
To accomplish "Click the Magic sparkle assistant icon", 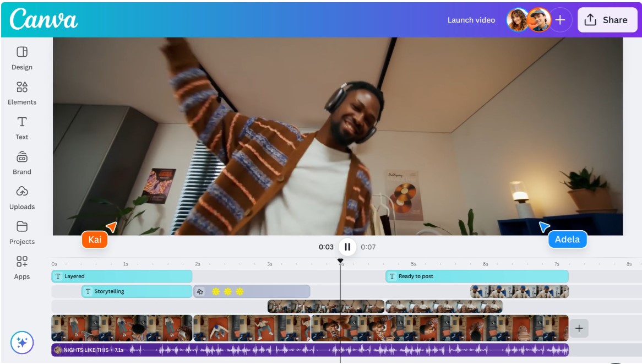I will tap(22, 343).
